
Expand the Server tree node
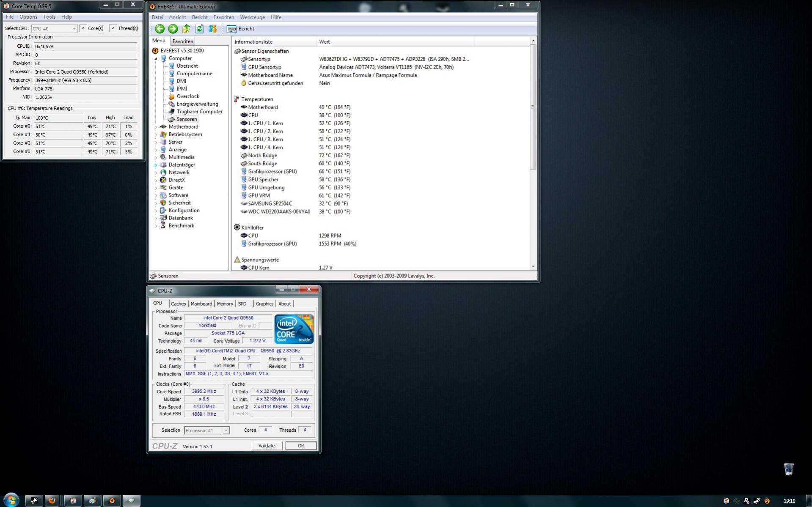point(156,142)
